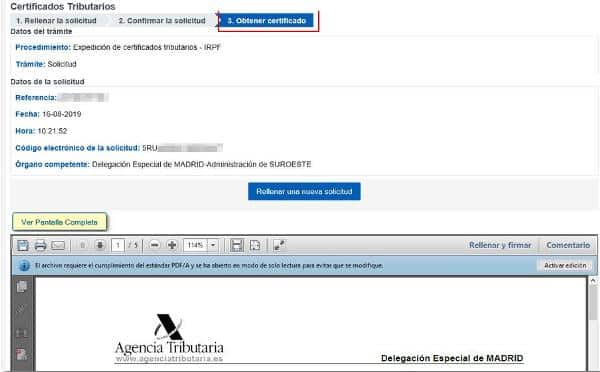Open the attachments paperclip sidebar panel

tap(22, 309)
